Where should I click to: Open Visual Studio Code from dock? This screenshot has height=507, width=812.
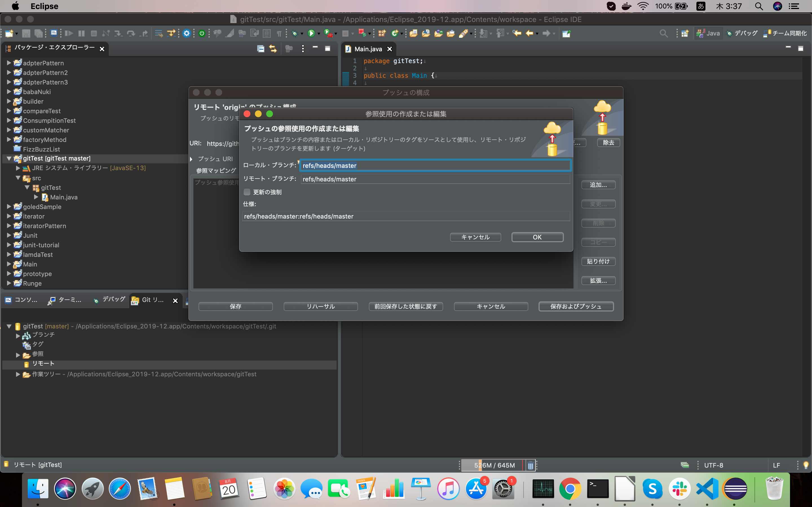707,489
